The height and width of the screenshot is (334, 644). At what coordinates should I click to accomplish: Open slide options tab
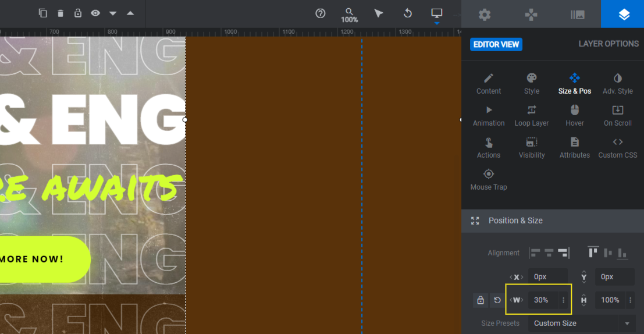click(x=578, y=15)
